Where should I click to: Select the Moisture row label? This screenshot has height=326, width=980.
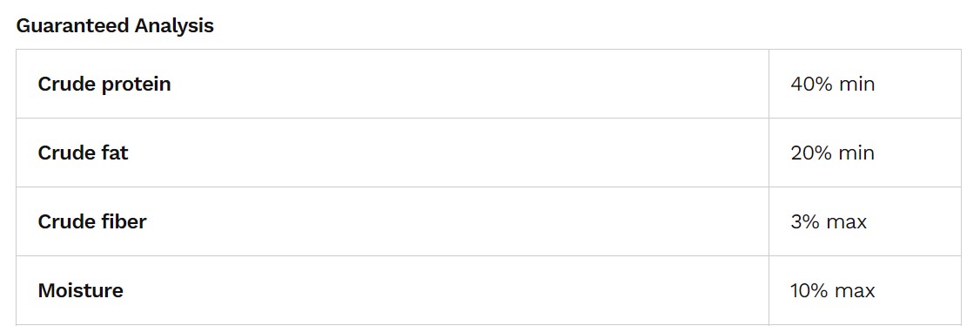click(81, 290)
